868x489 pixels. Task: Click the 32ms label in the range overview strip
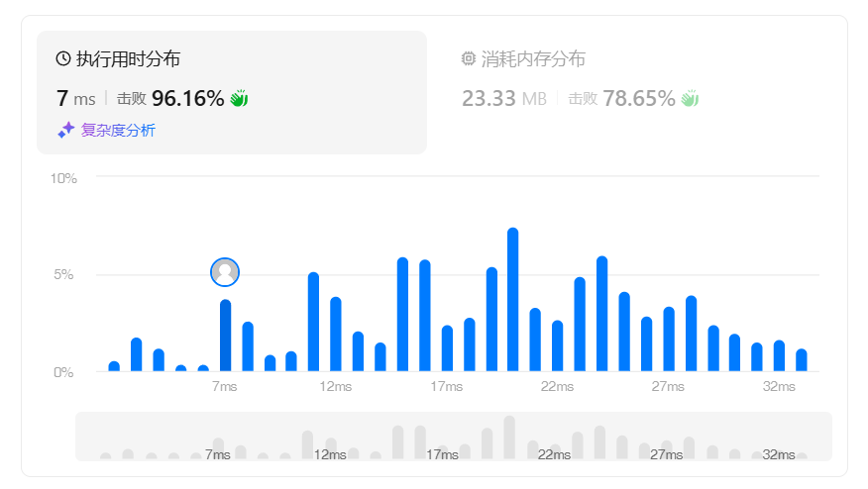(779, 454)
